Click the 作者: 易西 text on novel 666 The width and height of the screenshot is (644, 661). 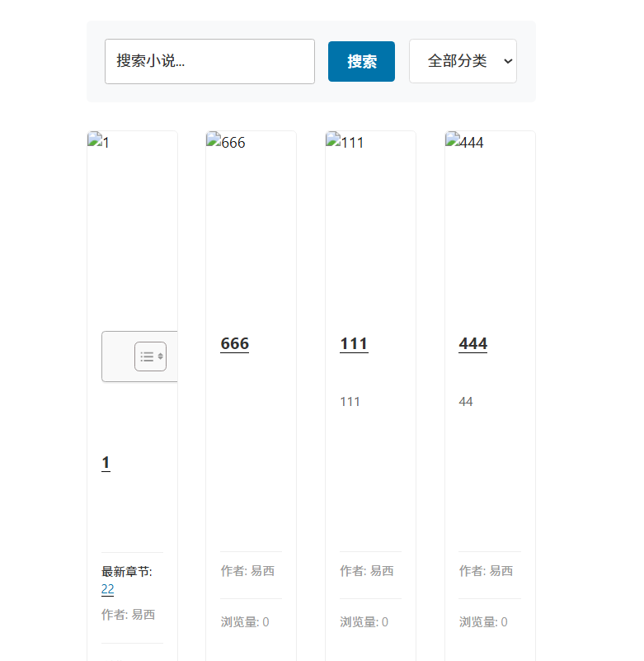247,571
